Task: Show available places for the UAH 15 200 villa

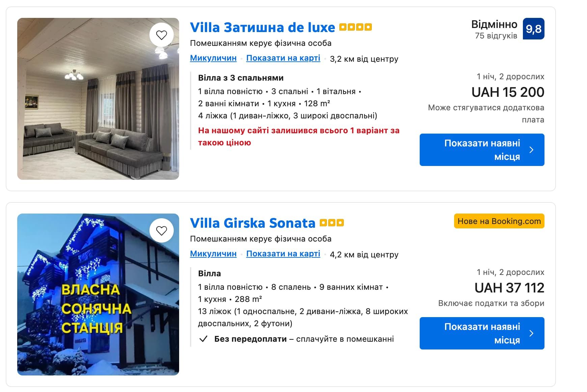Action: coord(482,150)
